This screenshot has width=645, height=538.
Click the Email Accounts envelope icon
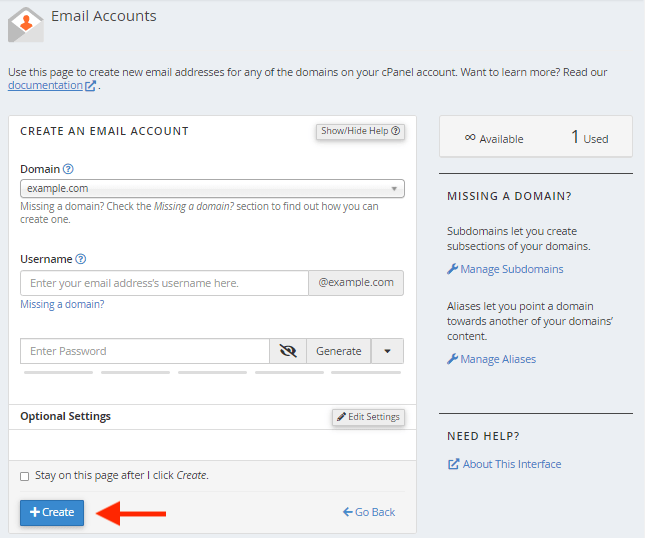pyautogui.click(x=26, y=24)
